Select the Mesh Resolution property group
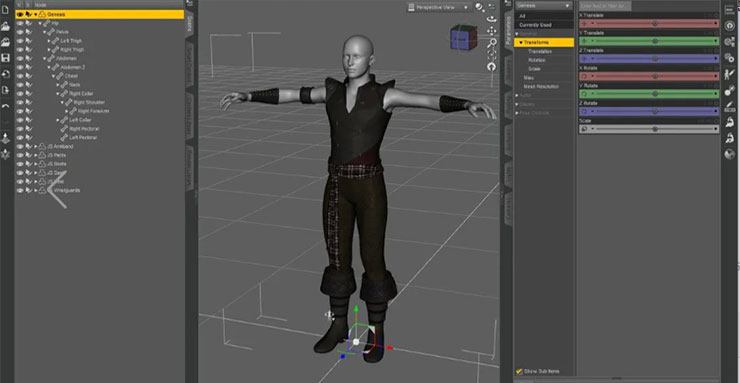 click(541, 87)
